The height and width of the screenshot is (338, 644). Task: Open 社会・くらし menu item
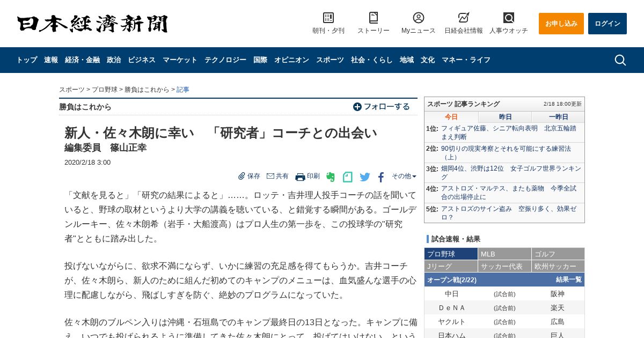pos(372,60)
